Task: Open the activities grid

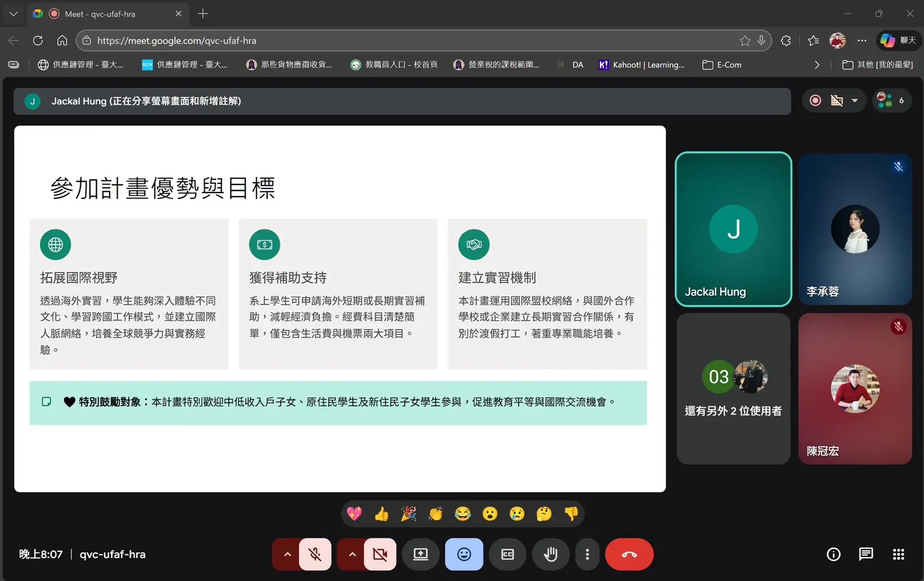Action: (x=898, y=554)
